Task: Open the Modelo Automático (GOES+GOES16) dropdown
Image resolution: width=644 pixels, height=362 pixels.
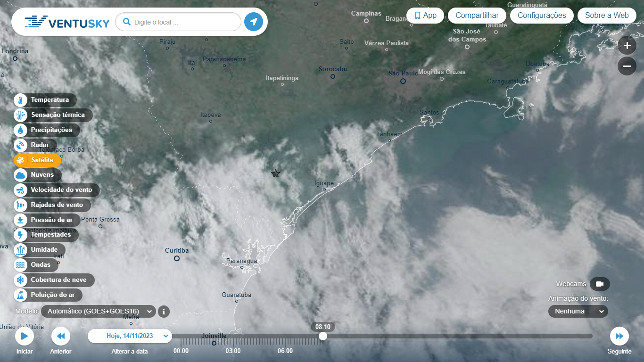Action: tap(99, 311)
